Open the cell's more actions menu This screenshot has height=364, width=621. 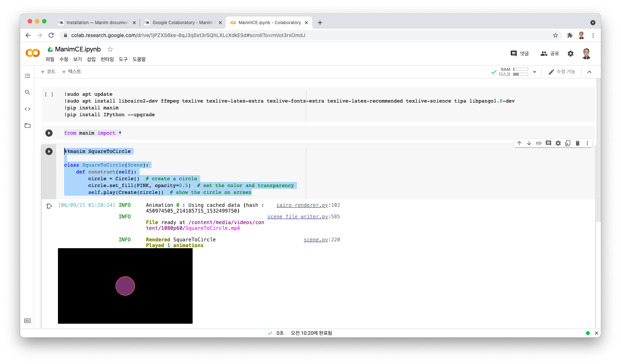[587, 143]
